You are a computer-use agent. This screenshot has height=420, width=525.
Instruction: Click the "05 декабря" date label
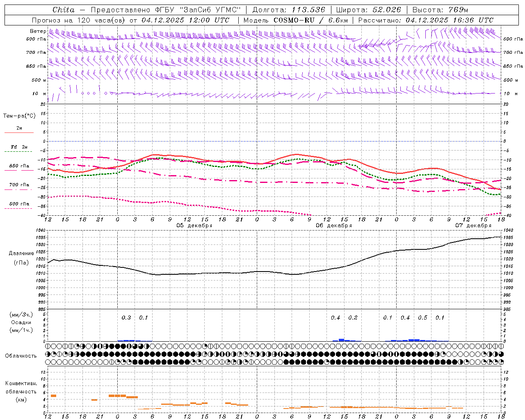coord(194,226)
